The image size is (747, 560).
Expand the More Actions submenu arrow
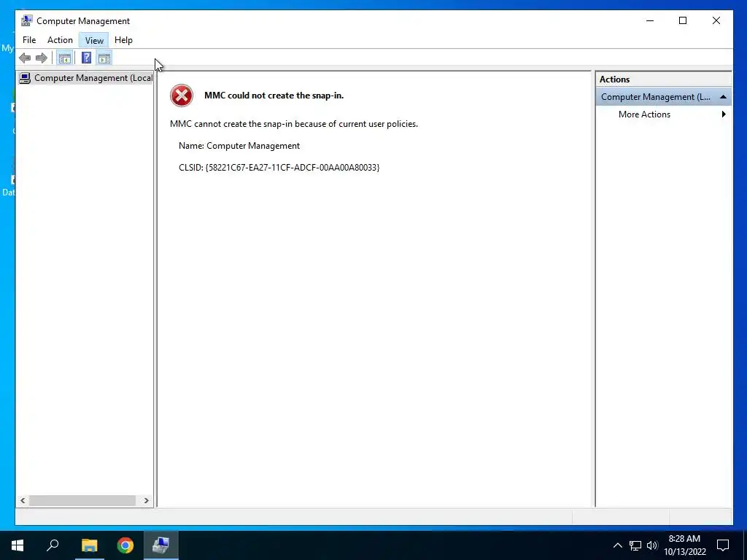(x=724, y=114)
